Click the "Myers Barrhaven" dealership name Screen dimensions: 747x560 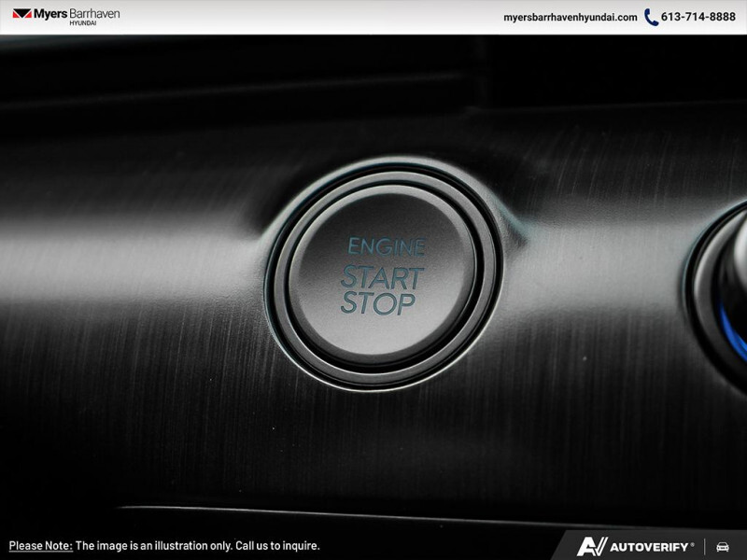click(78, 13)
